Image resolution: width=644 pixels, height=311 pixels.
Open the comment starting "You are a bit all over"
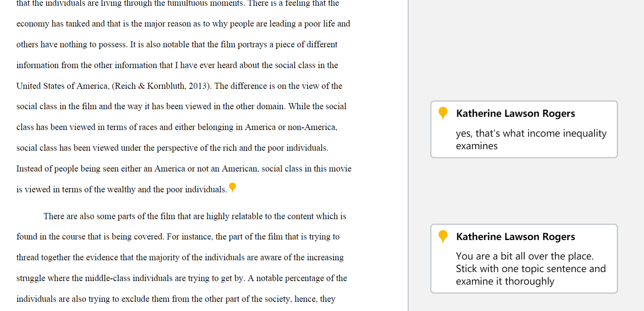[524, 259]
